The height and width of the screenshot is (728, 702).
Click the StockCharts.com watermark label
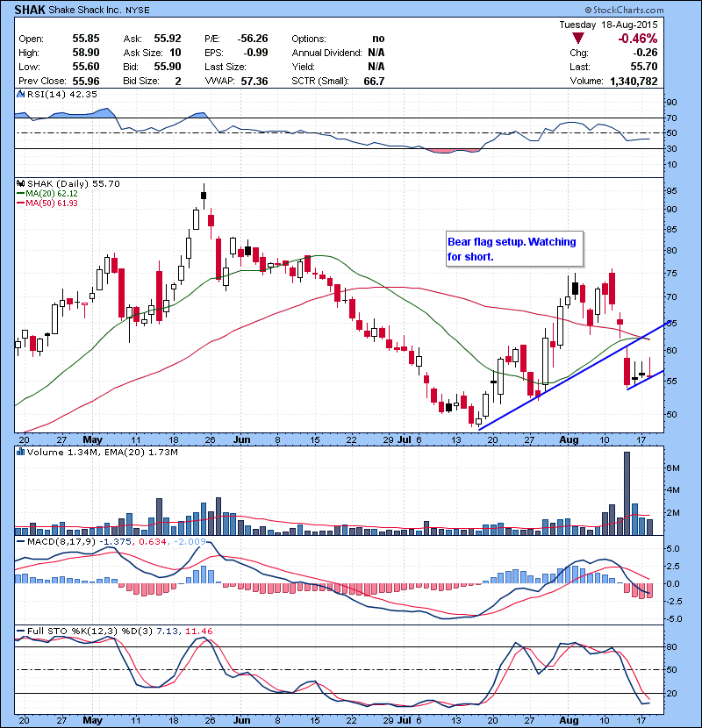625,10
